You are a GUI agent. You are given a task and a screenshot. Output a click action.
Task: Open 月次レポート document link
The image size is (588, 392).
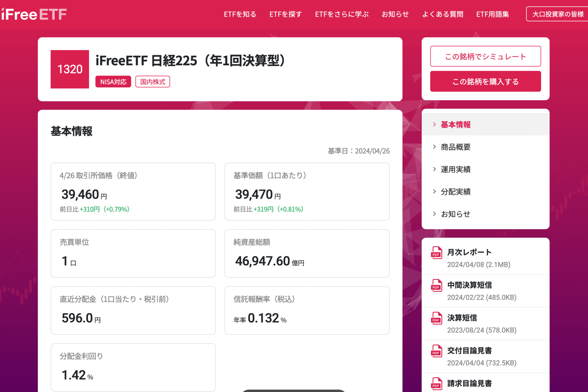coord(469,252)
